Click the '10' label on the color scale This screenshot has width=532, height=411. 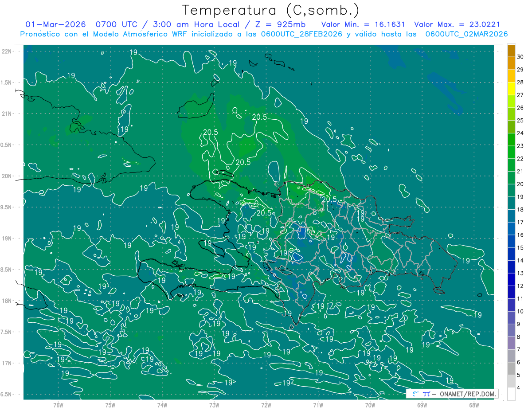coord(520,311)
